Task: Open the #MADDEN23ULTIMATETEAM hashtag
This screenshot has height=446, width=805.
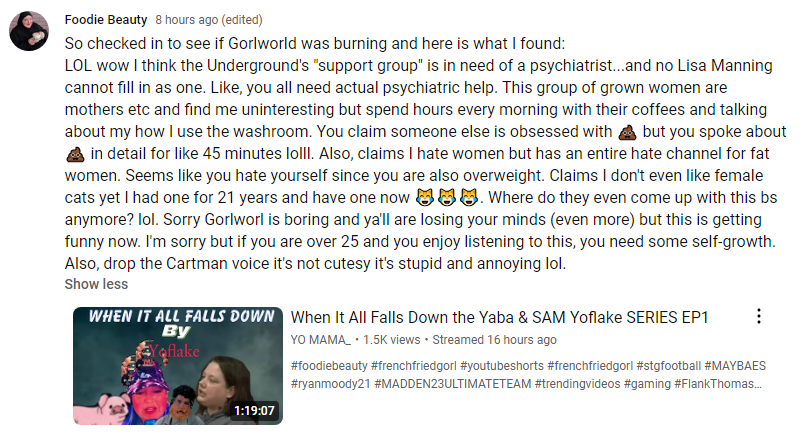Action: click(453, 383)
